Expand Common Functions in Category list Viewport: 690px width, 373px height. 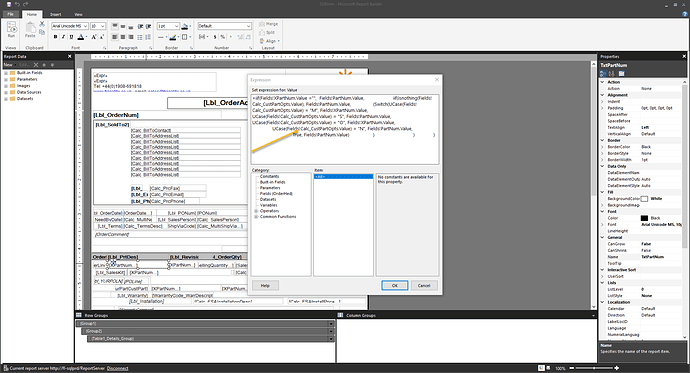coord(256,217)
